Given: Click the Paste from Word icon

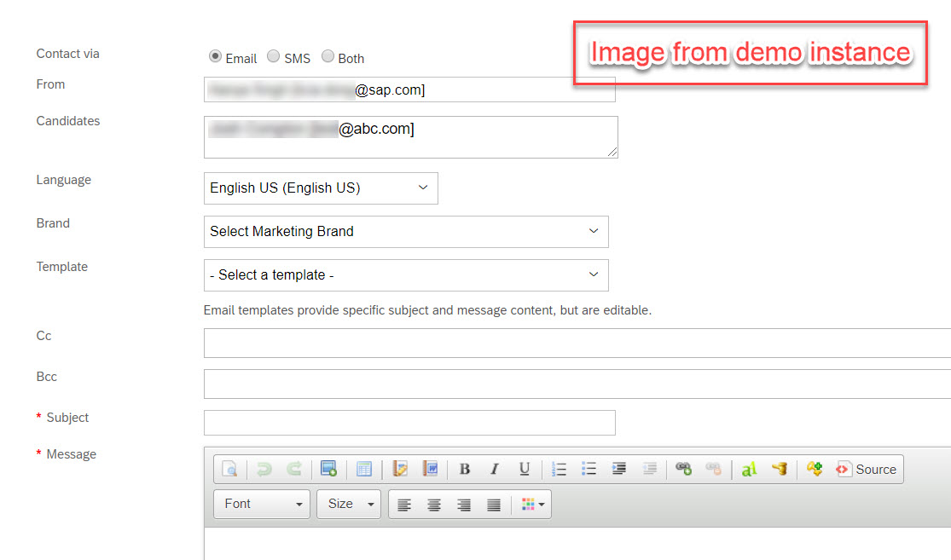Looking at the screenshot, I should (430, 469).
